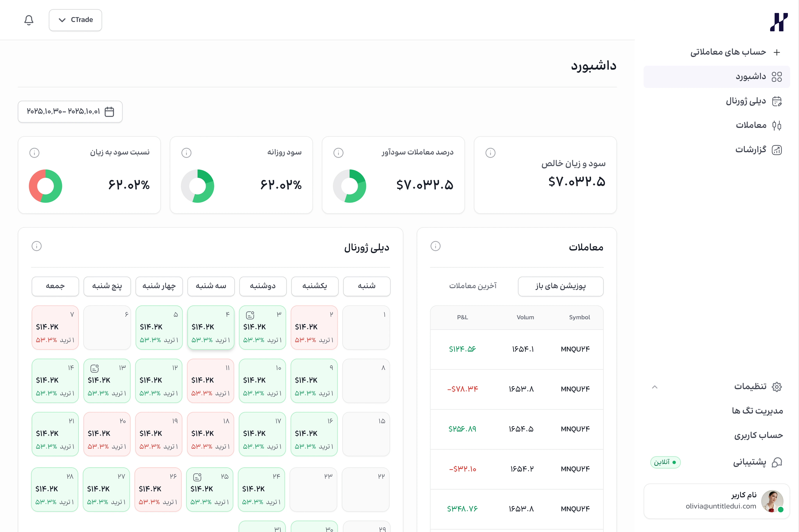
Task: Open note icon on calendar day 25
Action: 197,477
